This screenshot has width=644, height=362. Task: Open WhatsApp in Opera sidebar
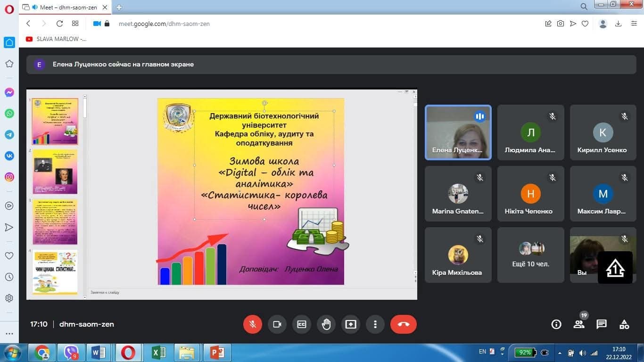click(x=9, y=114)
